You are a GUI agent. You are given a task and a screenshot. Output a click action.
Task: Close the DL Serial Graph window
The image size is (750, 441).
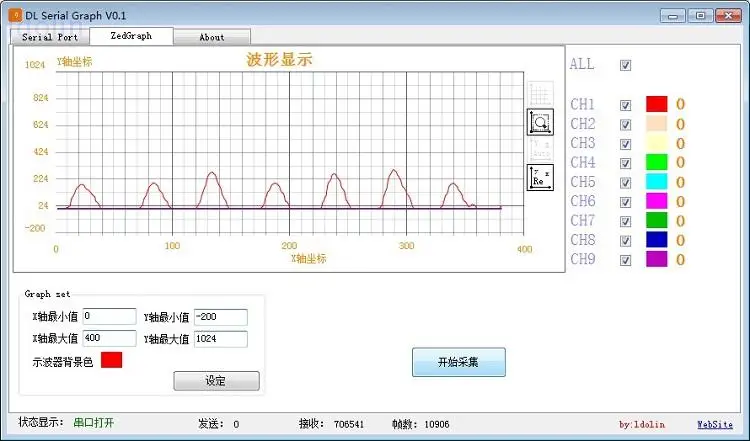click(x=728, y=16)
